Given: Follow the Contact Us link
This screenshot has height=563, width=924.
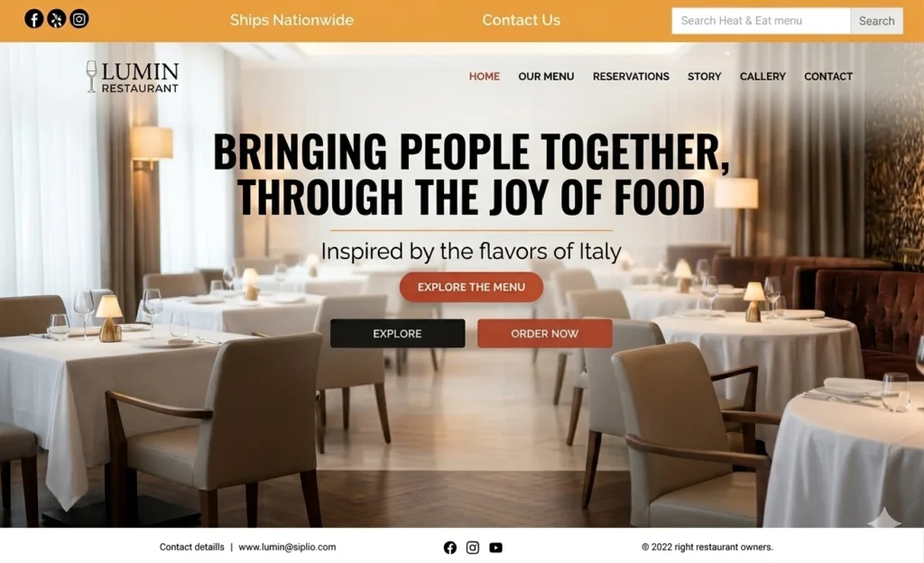Looking at the screenshot, I should pyautogui.click(x=521, y=20).
